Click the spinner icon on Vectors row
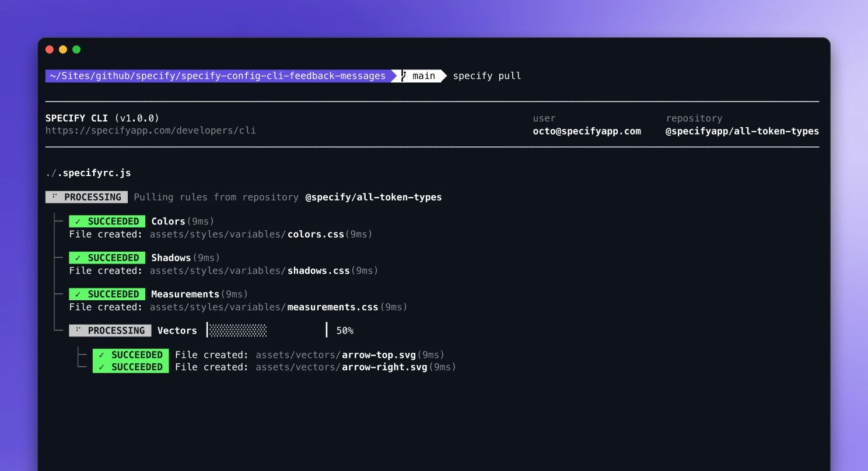The image size is (868, 471). tap(78, 330)
